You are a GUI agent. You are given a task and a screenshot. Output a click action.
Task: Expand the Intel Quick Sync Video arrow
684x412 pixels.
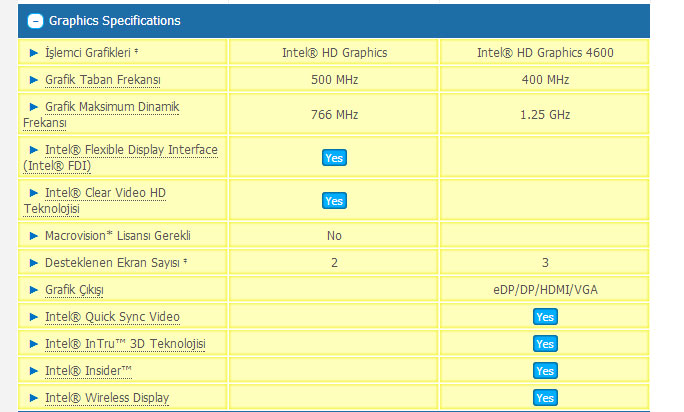34,317
